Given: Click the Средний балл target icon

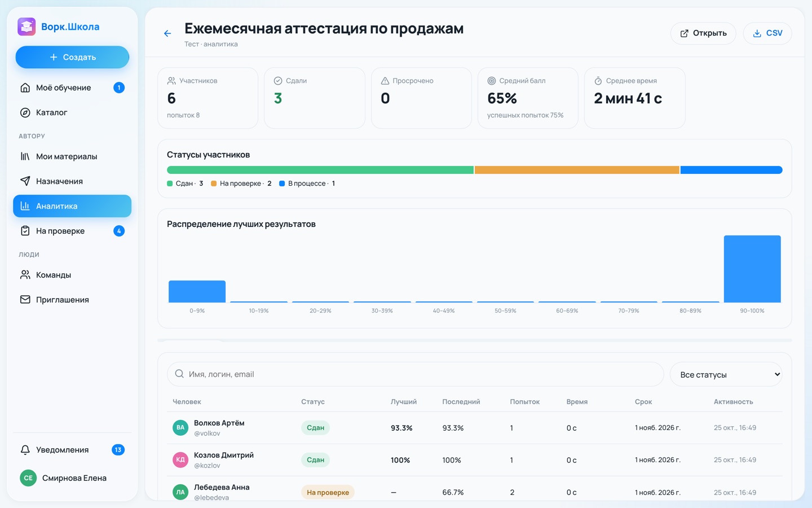Looking at the screenshot, I should 492,81.
